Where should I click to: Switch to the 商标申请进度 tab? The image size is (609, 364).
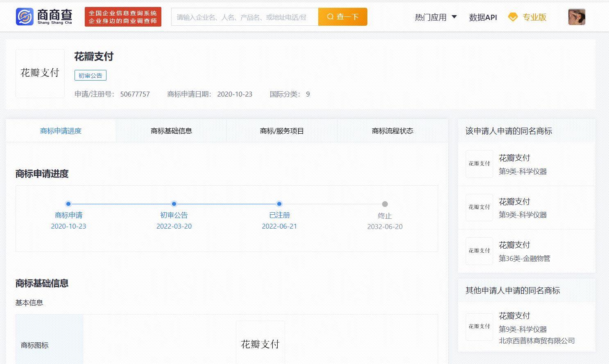pyautogui.click(x=61, y=131)
